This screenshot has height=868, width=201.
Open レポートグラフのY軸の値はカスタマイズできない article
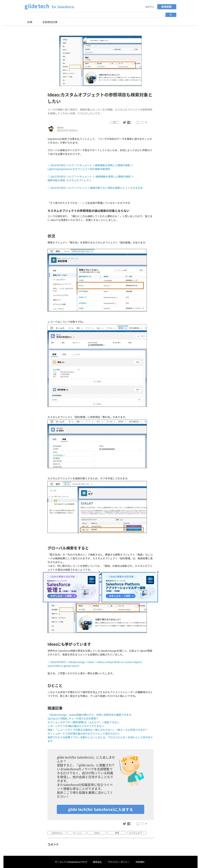pos(76,726)
